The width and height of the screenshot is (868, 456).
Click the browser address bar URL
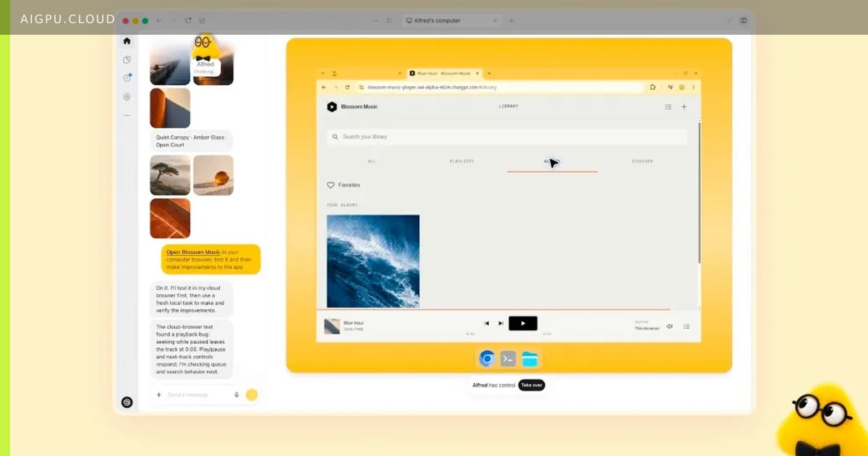pos(433,88)
